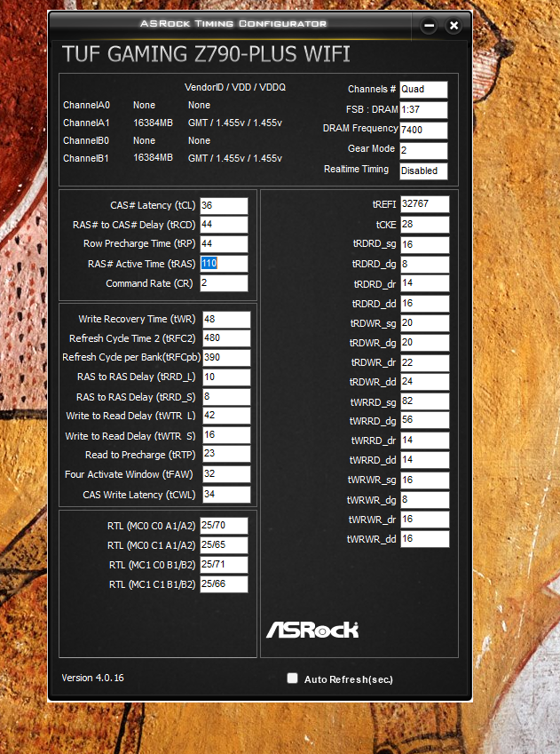
Task: Click the RAS# to CAS# Delay (tRCD) field
Action: (x=224, y=225)
